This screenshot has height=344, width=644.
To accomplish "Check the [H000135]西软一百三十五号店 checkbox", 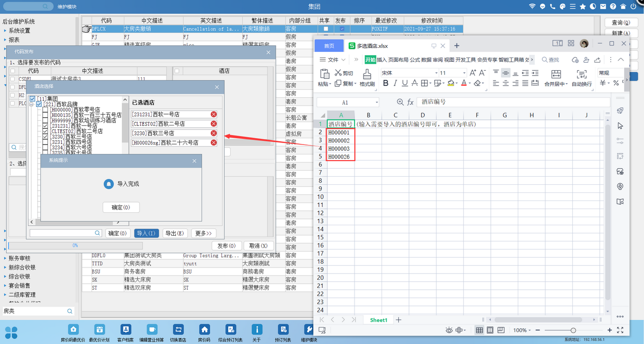I will [x=46, y=115].
